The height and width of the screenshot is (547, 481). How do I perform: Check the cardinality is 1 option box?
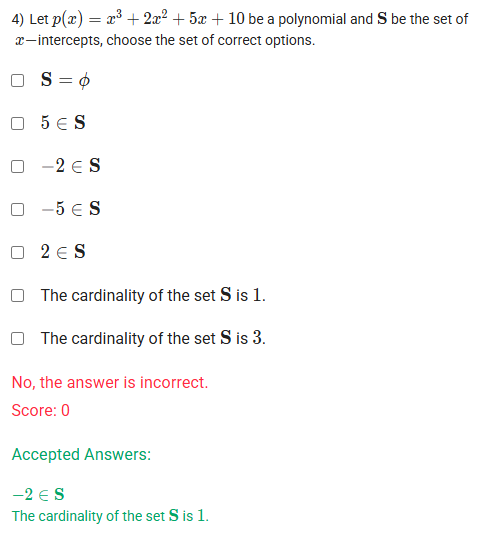[17, 295]
